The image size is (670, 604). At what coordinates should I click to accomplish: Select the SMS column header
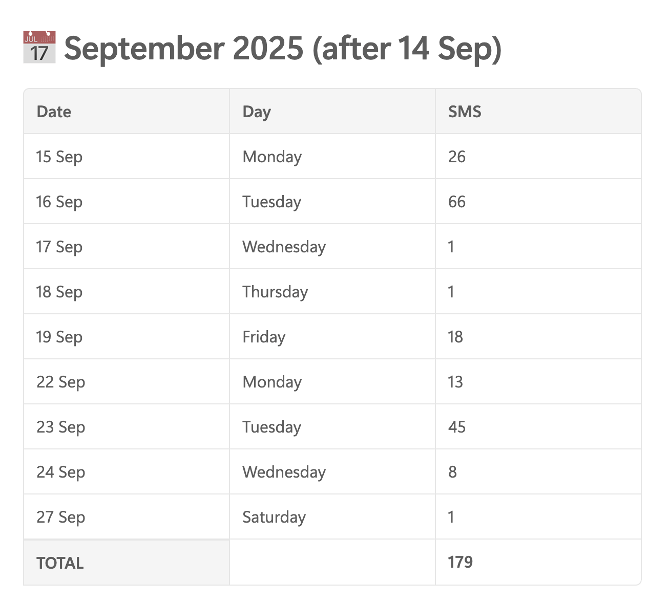pyautogui.click(x=538, y=111)
